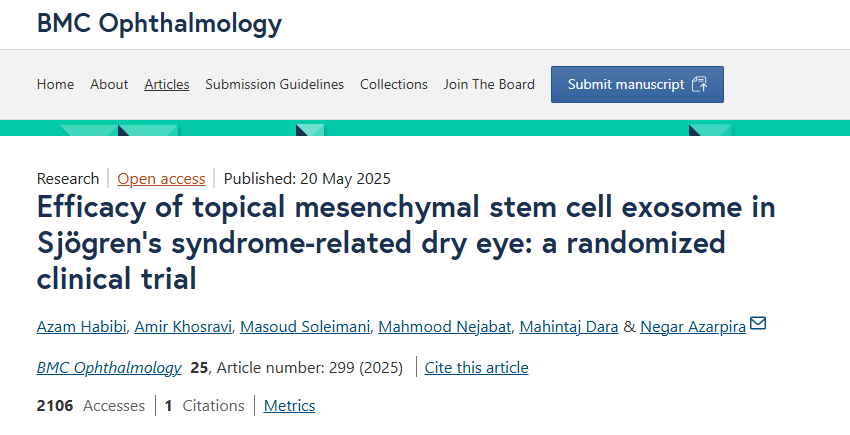Select the Articles navigation tab
850x435 pixels.
(167, 84)
